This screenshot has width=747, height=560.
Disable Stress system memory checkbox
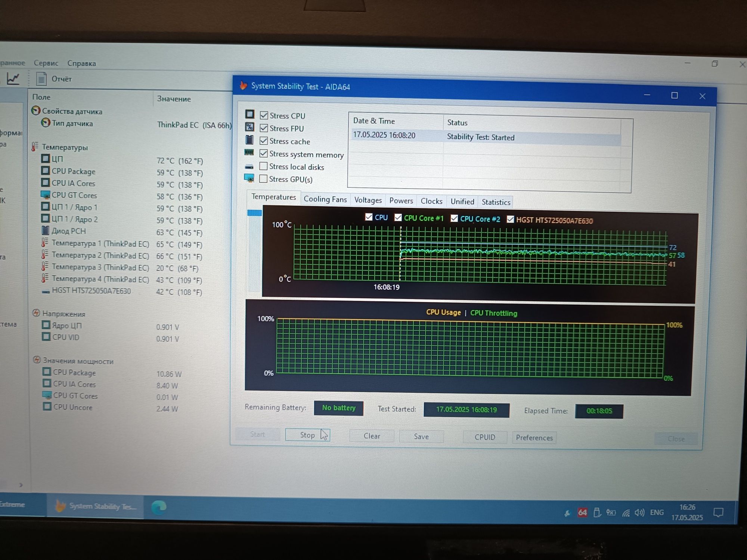(x=264, y=153)
